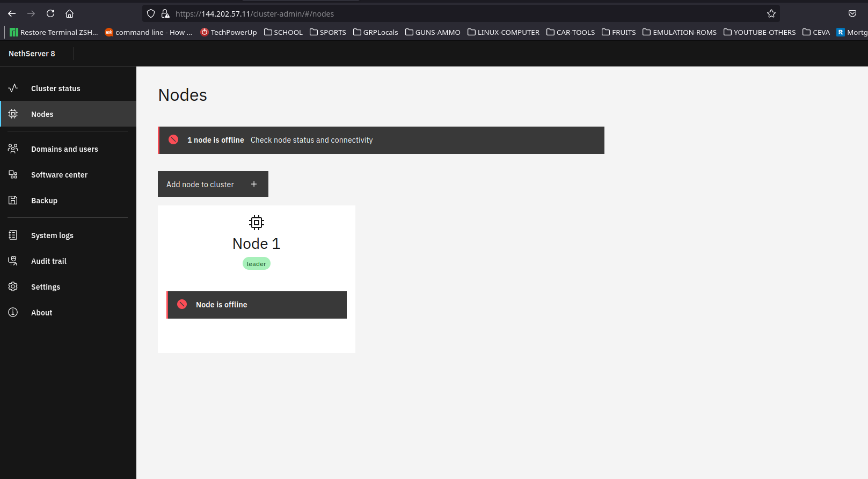Screen dimensions: 868x479
Task: Click the URL address bar
Action: click(x=462, y=13)
